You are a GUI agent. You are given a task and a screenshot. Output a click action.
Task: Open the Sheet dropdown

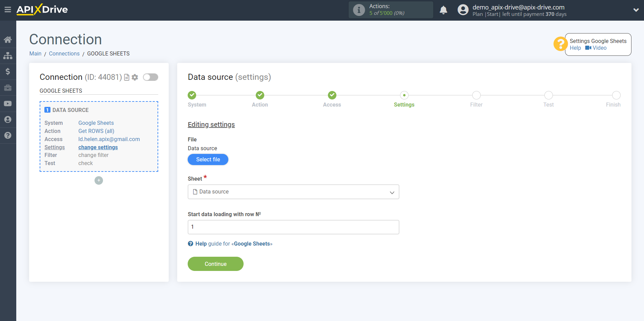click(293, 192)
